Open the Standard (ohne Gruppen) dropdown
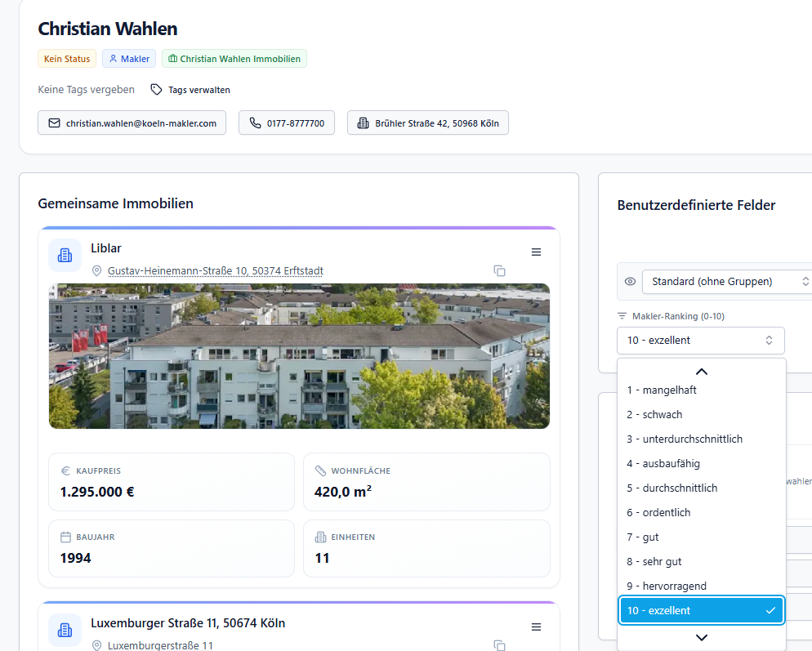 pos(726,282)
